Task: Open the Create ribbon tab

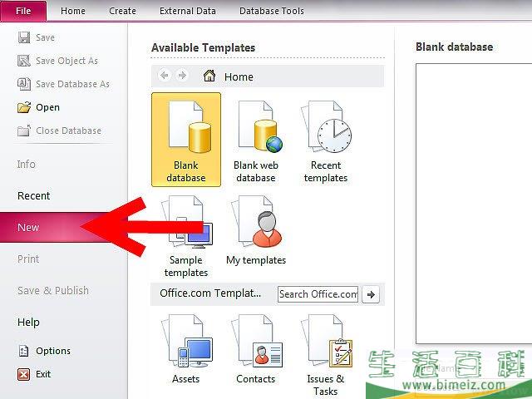Action: pos(122,11)
